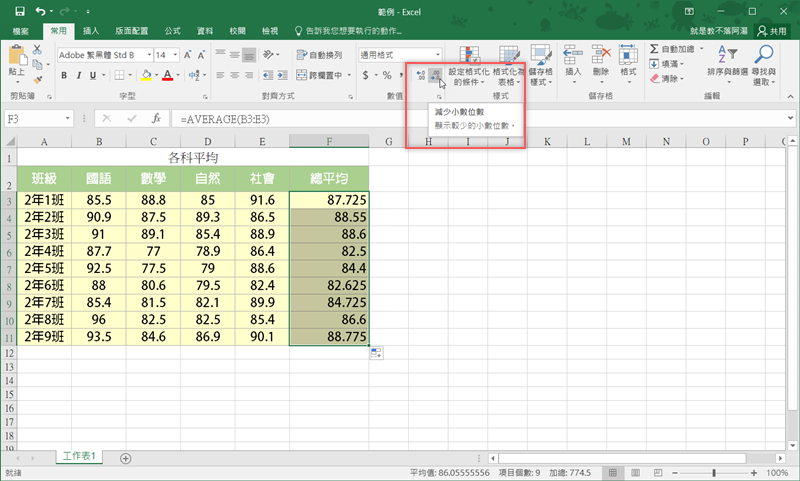Screen dimensions: 800x481
Task: Click the Increase Decimal icon
Action: point(420,75)
